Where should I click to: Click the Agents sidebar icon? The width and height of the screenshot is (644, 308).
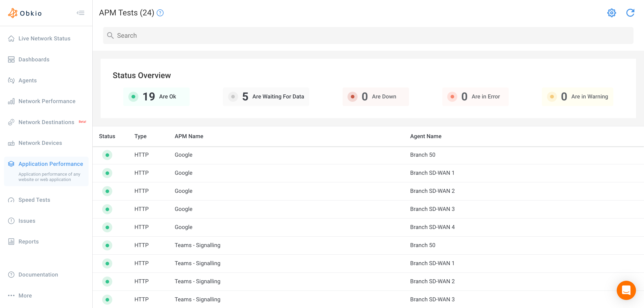pyautogui.click(x=11, y=80)
